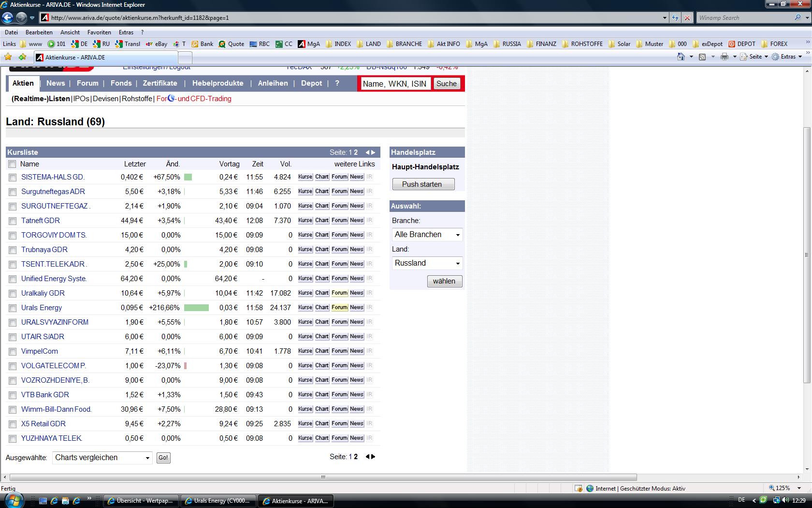Open the Chart link for VimpelCom

click(321, 351)
